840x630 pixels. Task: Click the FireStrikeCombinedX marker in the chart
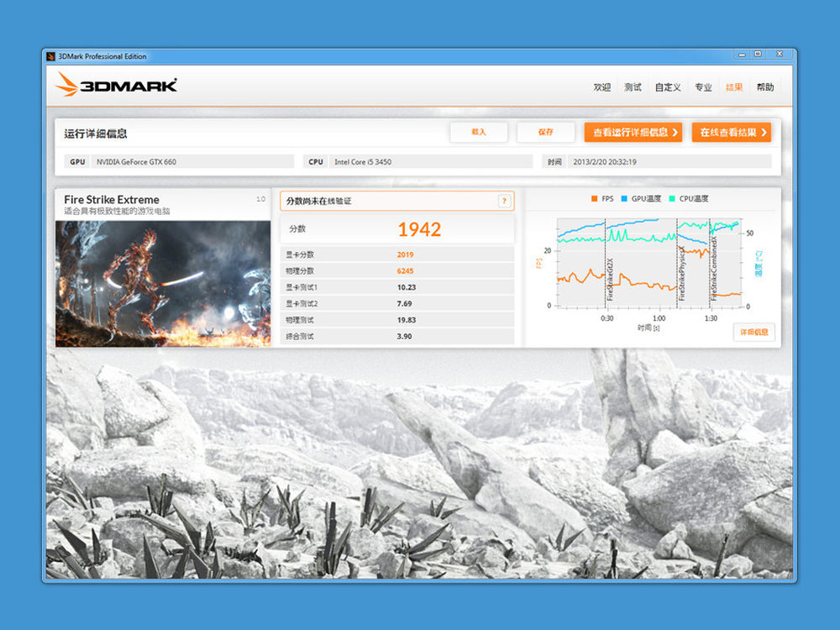click(x=713, y=269)
